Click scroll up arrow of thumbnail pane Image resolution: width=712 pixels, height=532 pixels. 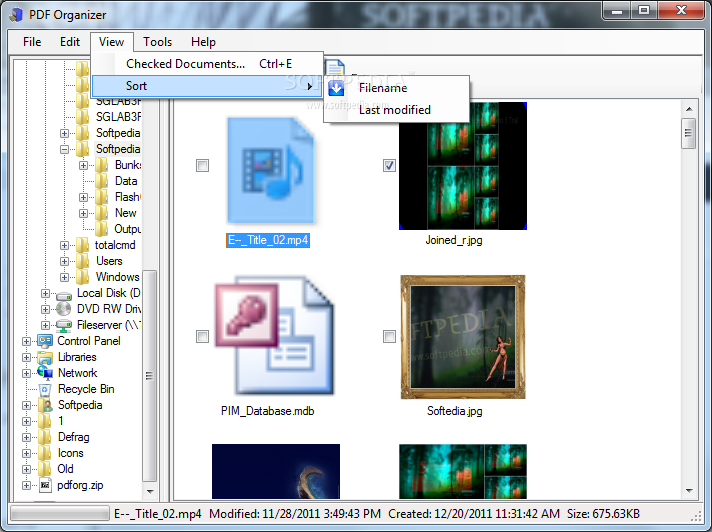coord(689,109)
